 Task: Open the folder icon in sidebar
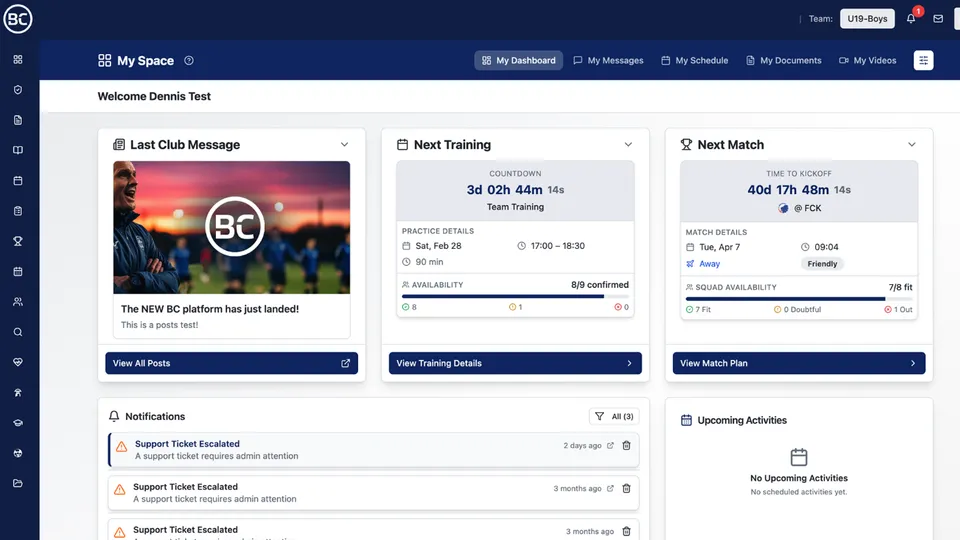18,483
